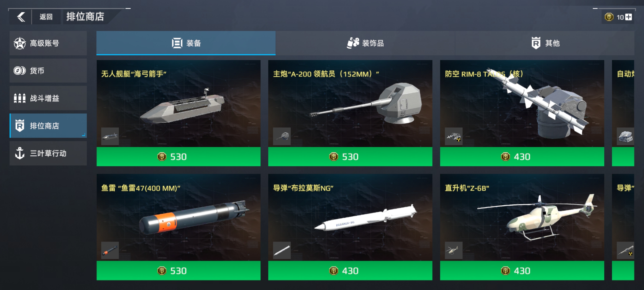The height and width of the screenshot is (290, 644).
Task: Switch to the 装饰品 tab
Action: click(x=365, y=43)
